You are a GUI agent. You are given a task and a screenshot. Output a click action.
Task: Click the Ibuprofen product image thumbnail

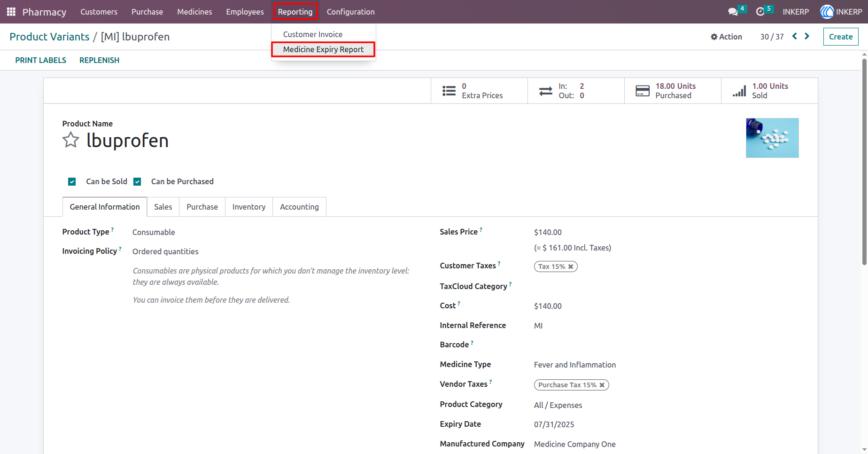pos(772,138)
